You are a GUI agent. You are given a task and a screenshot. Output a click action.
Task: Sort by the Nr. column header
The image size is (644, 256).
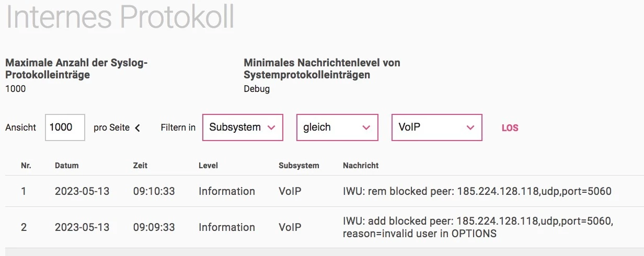26,166
